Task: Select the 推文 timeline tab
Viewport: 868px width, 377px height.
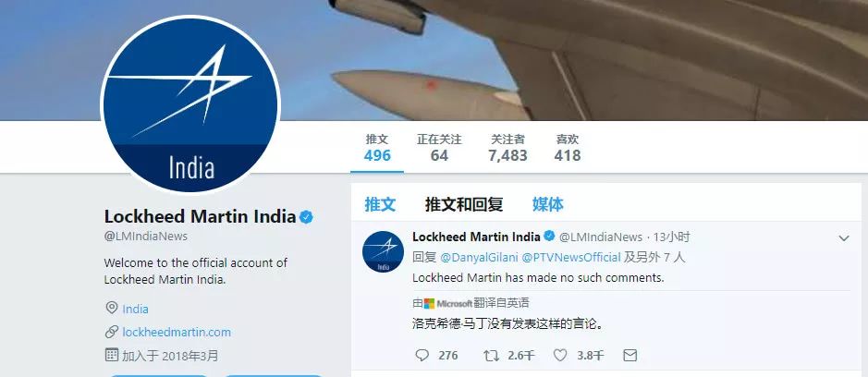Action: point(380,204)
